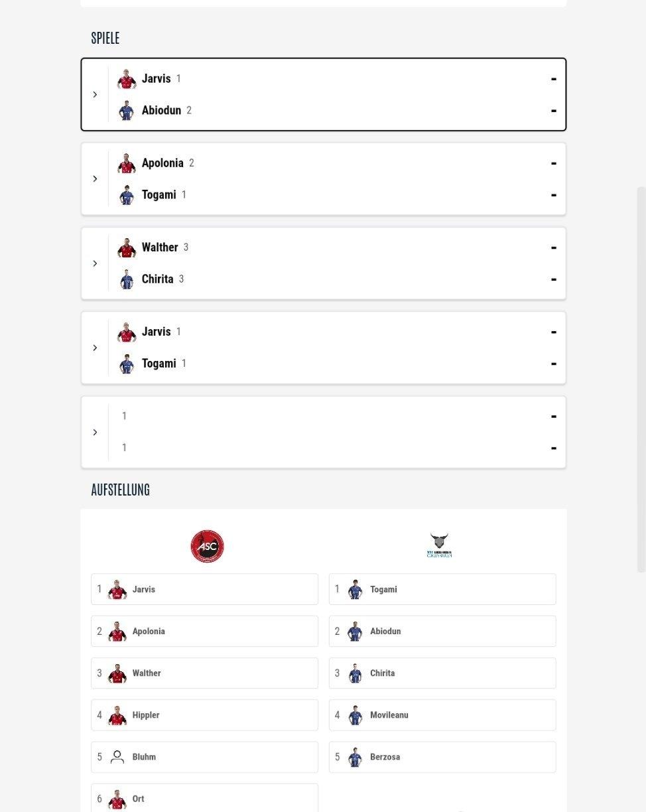
Task: Expand the Walther vs Chirita match
Action: (x=95, y=263)
